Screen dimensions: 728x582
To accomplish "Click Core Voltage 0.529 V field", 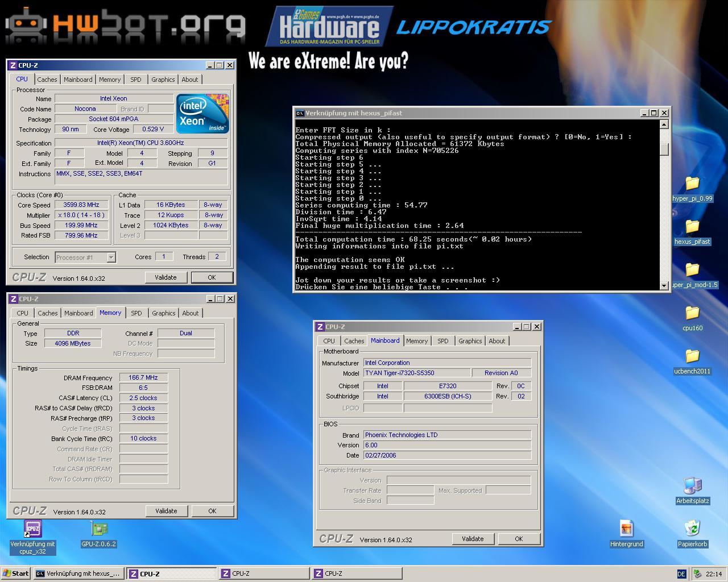I will (x=153, y=129).
